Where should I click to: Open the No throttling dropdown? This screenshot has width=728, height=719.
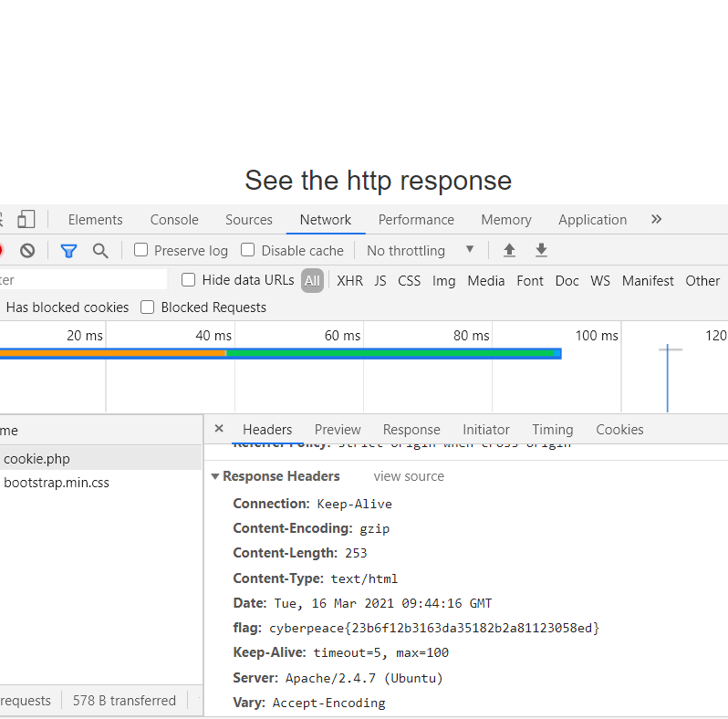click(x=420, y=251)
